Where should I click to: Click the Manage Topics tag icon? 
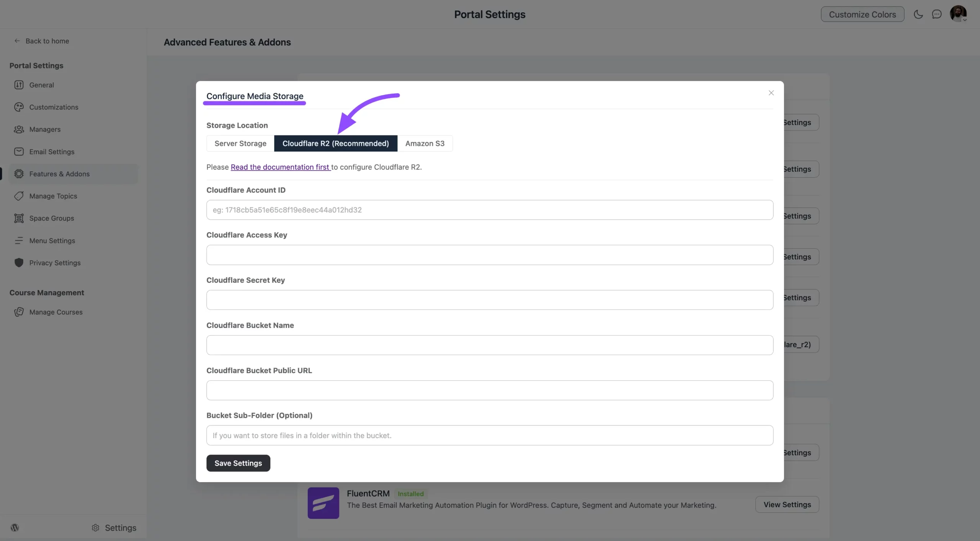click(19, 196)
